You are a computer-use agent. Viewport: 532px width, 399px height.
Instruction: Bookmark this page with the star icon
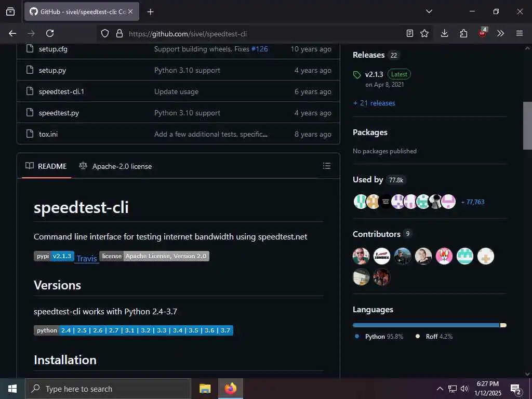click(424, 33)
